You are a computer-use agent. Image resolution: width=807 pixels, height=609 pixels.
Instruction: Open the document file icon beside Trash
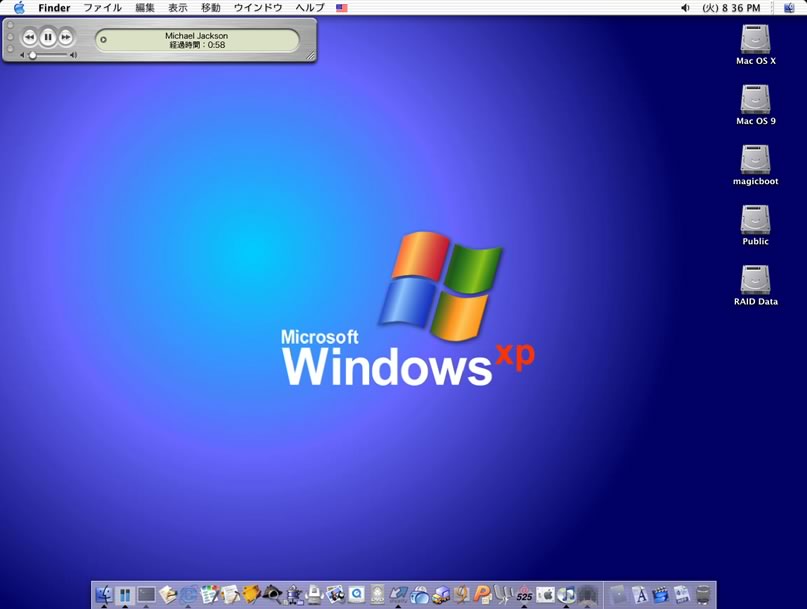(x=681, y=595)
